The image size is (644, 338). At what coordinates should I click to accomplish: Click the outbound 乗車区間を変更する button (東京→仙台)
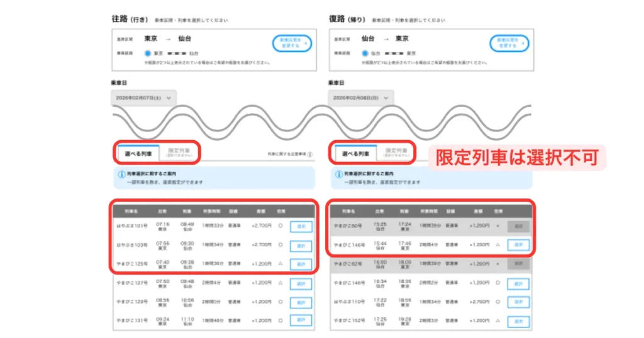pos(292,43)
